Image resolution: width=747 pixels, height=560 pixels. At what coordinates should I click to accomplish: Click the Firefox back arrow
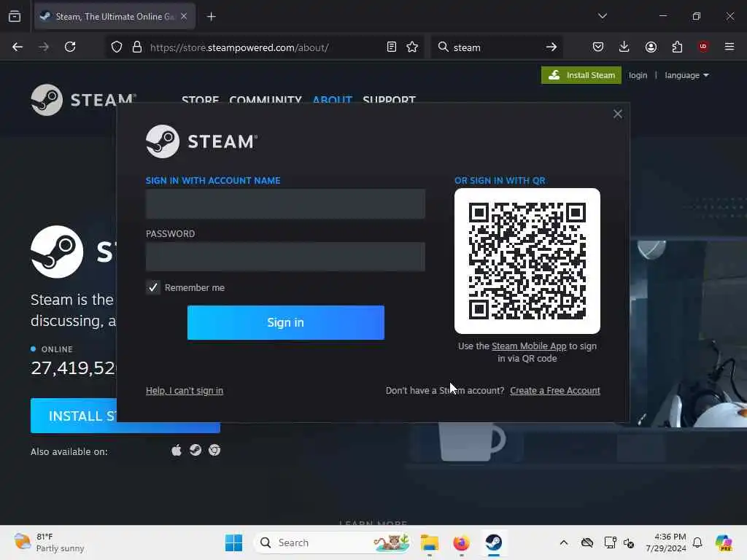[18, 47]
